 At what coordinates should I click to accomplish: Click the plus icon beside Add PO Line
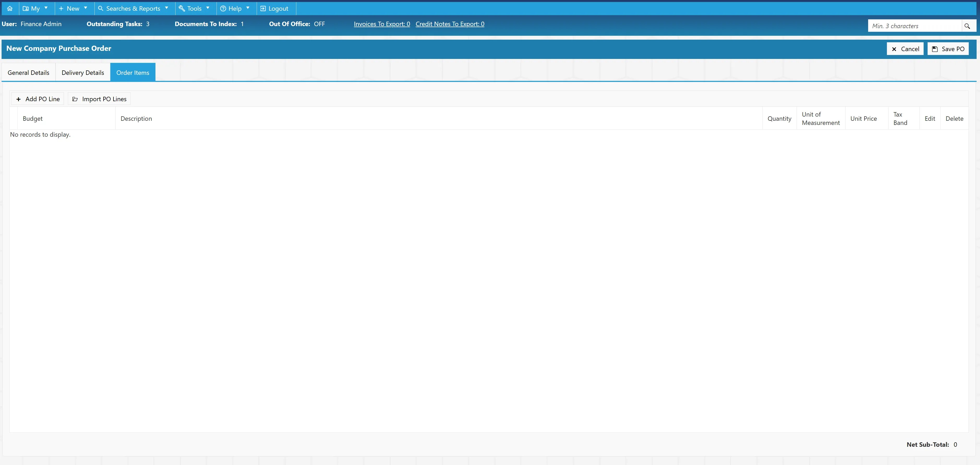pyautogui.click(x=18, y=99)
